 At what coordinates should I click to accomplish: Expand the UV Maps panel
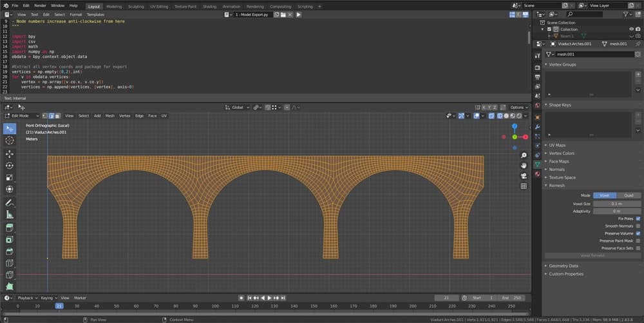[557, 145]
